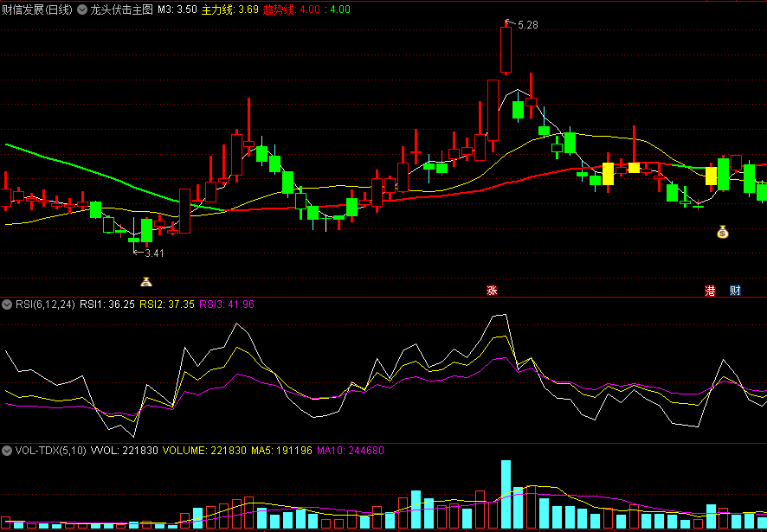This screenshot has height=532, width=767.
Task: Click the yellow MA5: 191196 value
Action: point(280,451)
